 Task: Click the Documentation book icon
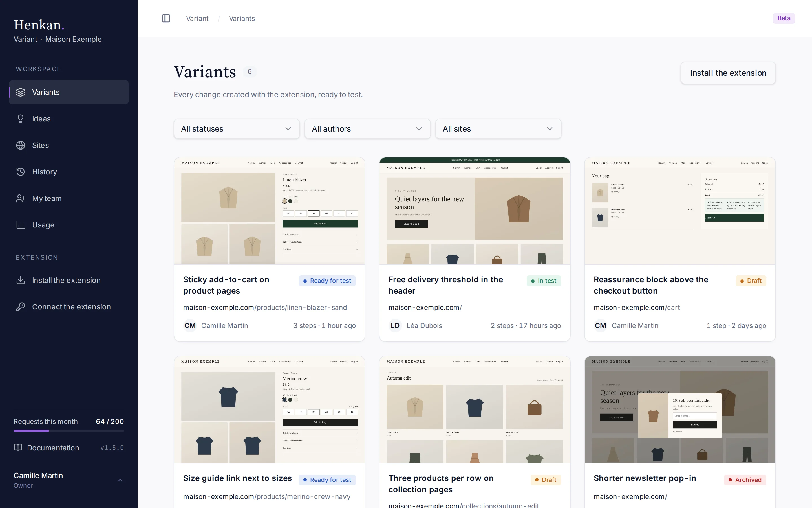(x=18, y=448)
